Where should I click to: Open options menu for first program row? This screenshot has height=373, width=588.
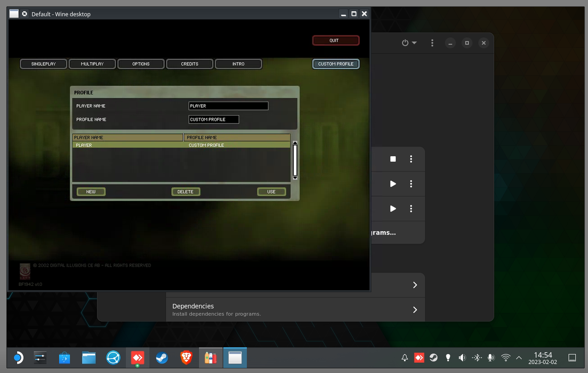coord(411,159)
